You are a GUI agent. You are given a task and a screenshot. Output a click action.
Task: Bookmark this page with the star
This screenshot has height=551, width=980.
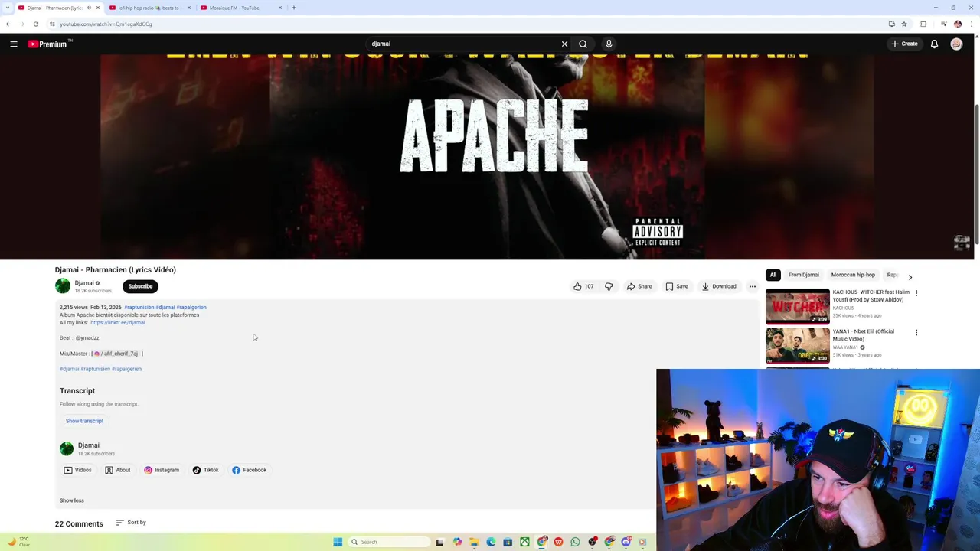pos(904,24)
